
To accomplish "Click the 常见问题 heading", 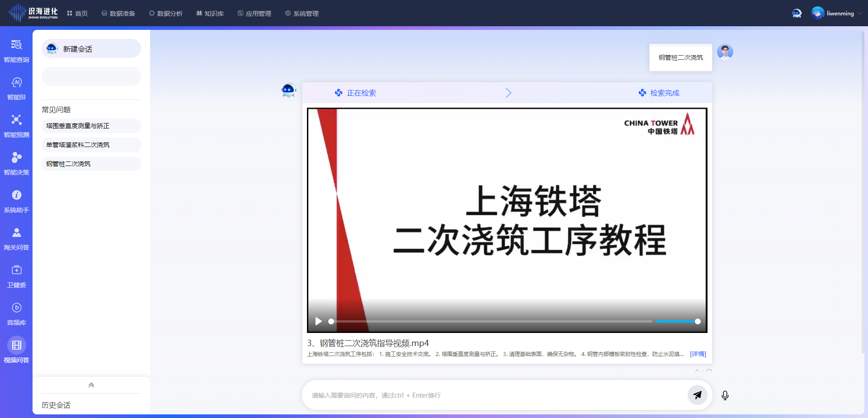I will (x=56, y=109).
